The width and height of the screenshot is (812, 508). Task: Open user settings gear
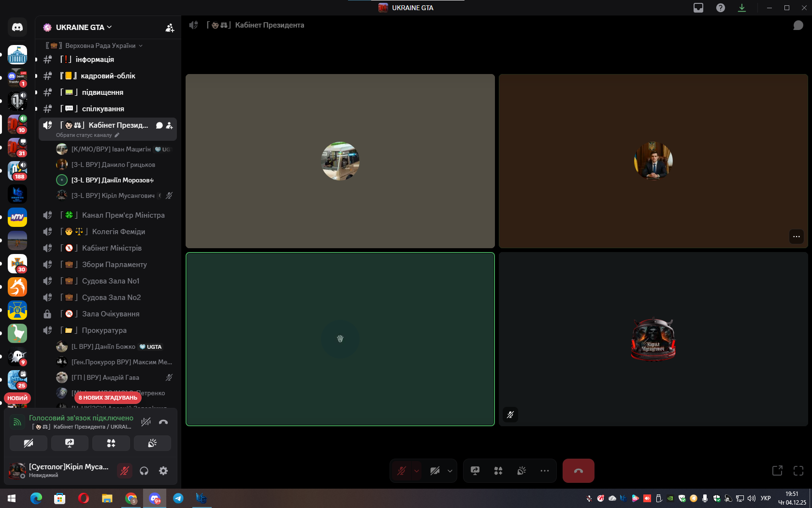point(163,471)
